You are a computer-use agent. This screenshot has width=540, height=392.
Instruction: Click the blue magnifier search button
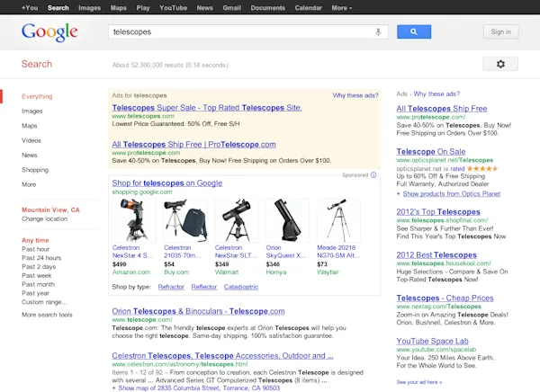coord(414,31)
